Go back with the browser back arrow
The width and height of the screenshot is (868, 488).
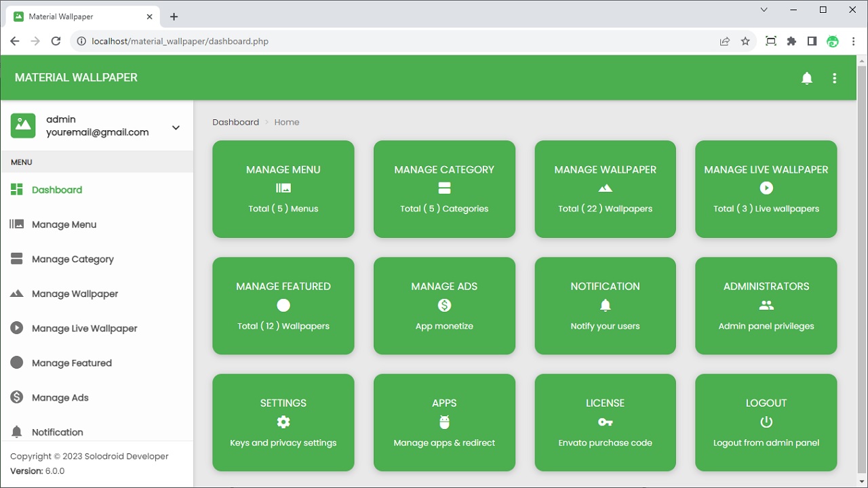15,41
